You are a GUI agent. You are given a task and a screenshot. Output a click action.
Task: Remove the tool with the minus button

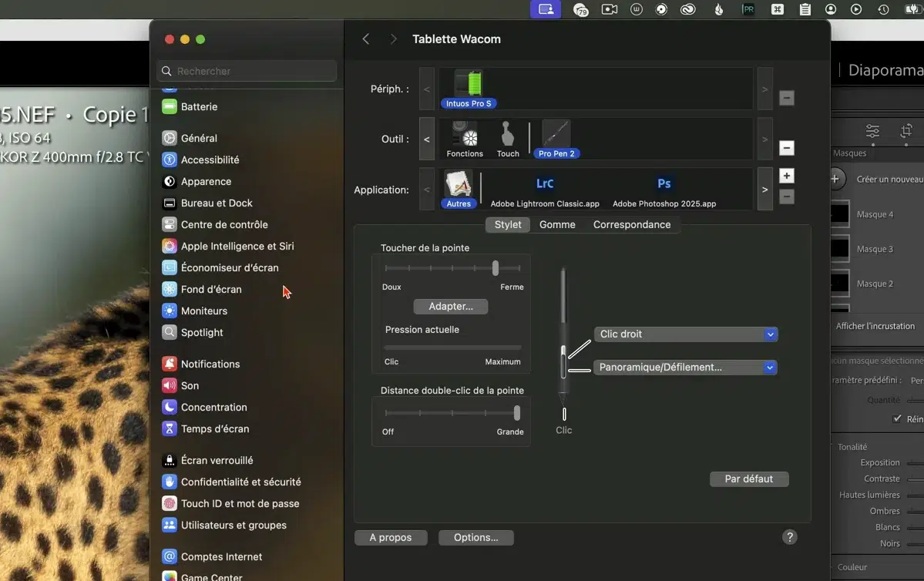787,148
